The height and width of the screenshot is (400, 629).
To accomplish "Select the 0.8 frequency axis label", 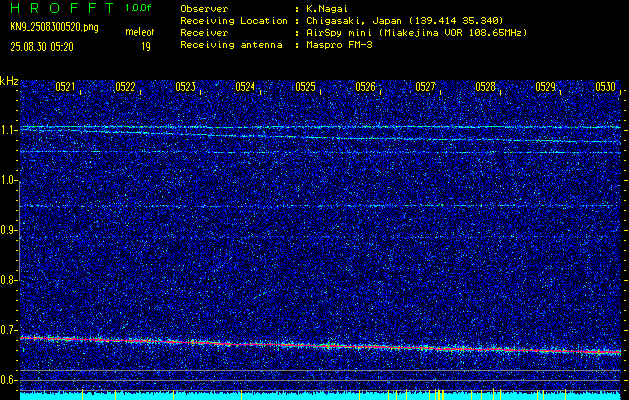I will (x=8, y=280).
